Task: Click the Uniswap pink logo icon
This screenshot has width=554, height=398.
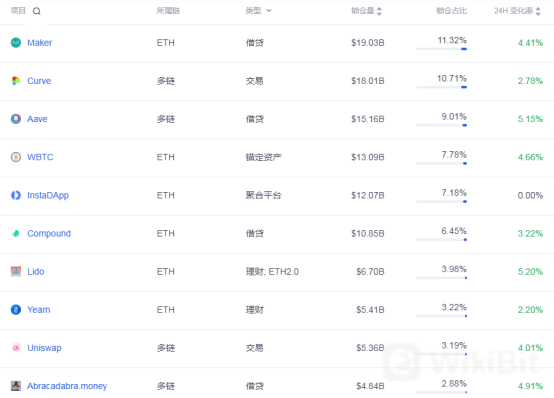Action: pyautogui.click(x=16, y=348)
